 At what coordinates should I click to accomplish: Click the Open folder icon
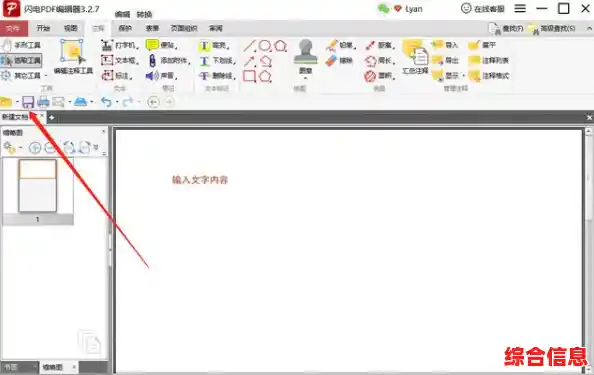(x=6, y=102)
